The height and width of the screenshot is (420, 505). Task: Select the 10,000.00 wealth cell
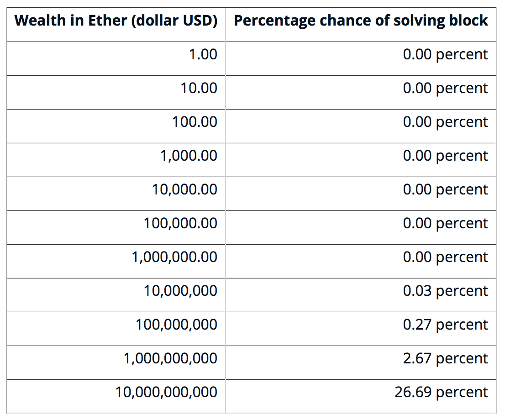(184, 189)
